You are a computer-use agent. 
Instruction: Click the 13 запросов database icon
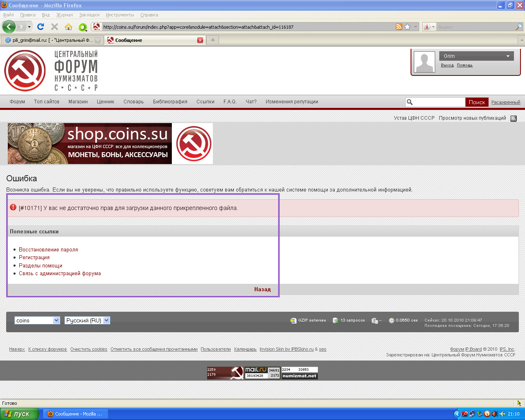tap(336, 320)
